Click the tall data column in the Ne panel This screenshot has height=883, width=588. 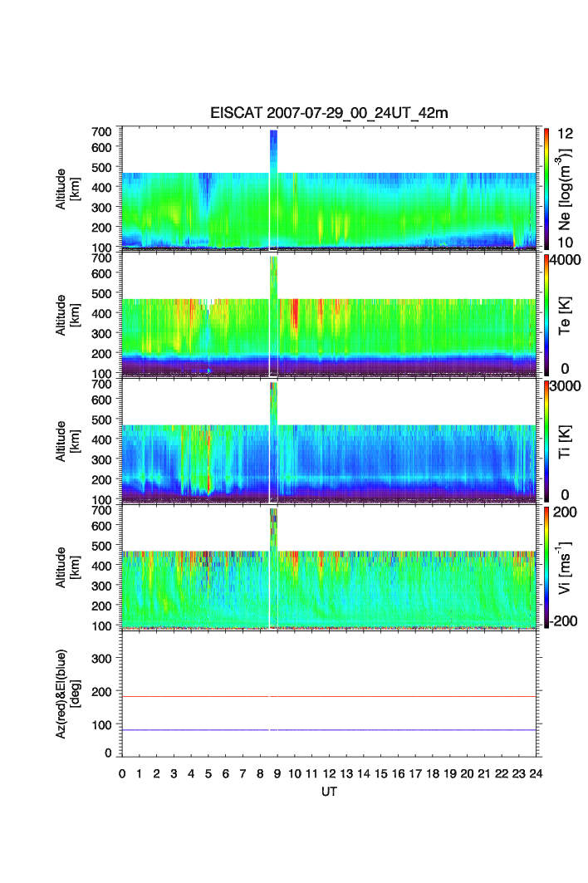[273, 150]
